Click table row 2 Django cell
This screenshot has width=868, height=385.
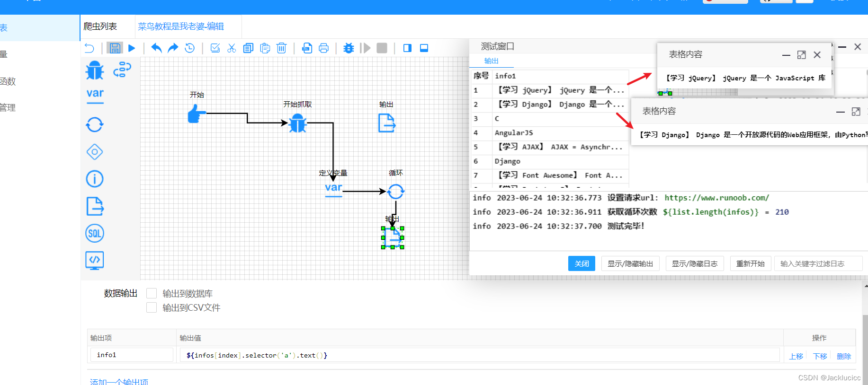point(560,104)
